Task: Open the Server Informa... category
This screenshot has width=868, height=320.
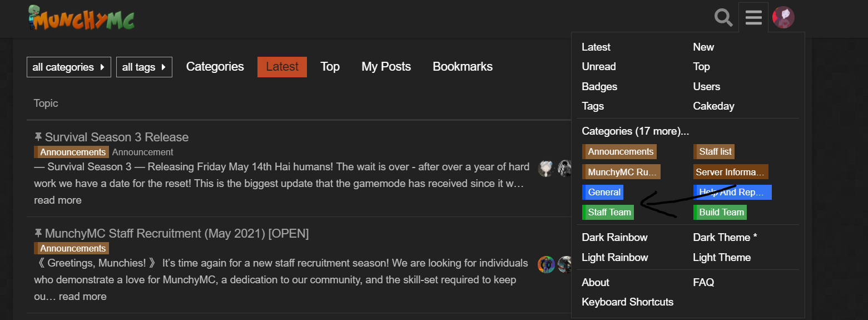Action: [x=731, y=172]
